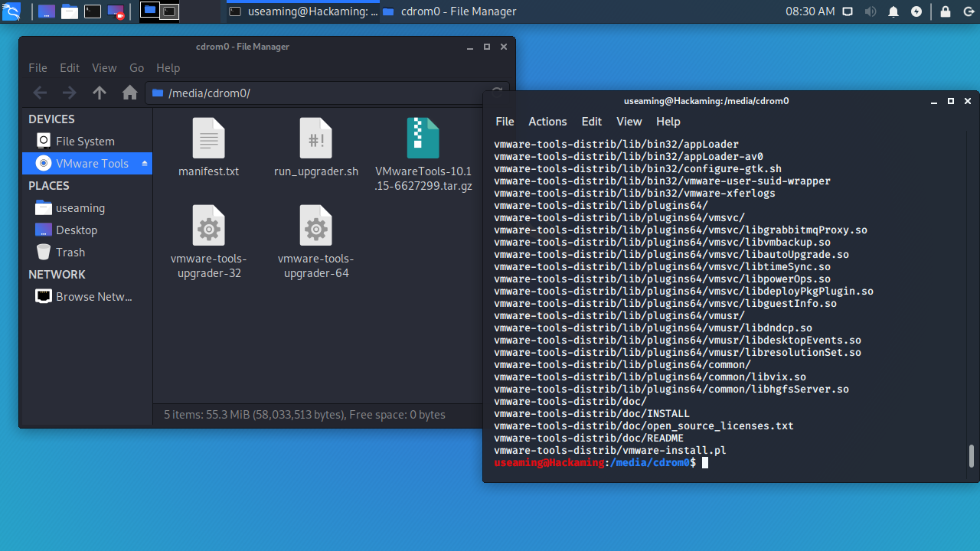Click the terminal scrollbar handle
This screenshot has width=980, height=551.
[972, 455]
